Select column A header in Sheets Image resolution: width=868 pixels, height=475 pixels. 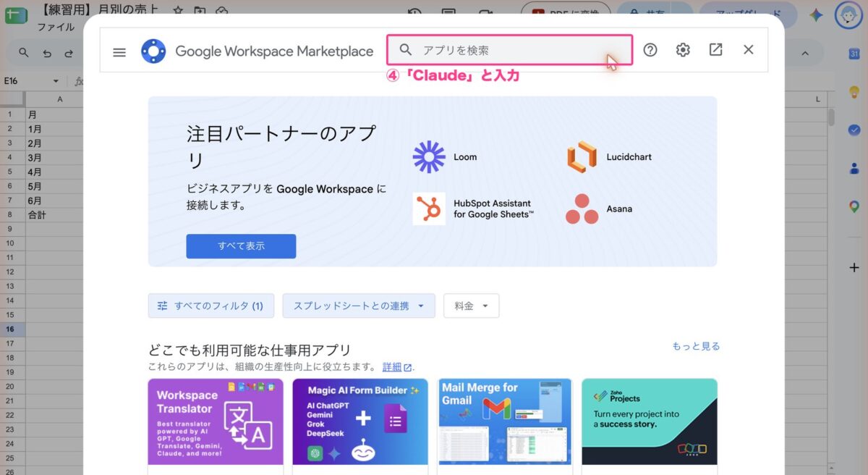tap(54, 98)
